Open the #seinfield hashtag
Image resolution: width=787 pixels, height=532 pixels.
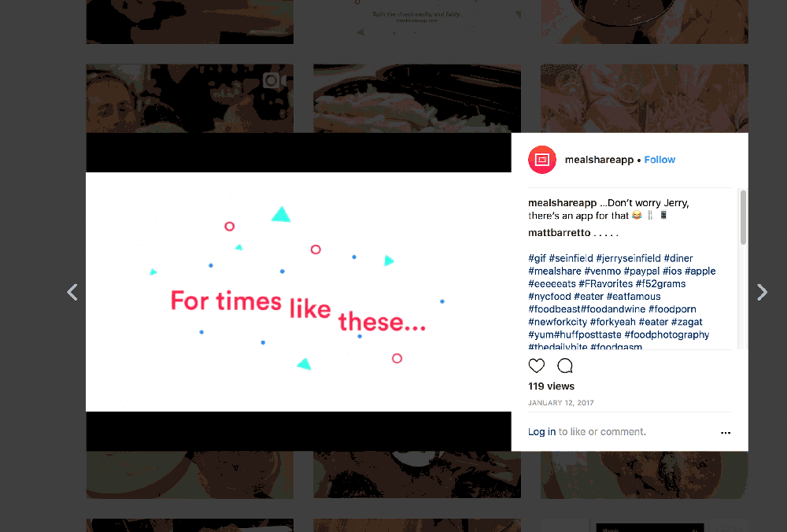[571, 258]
